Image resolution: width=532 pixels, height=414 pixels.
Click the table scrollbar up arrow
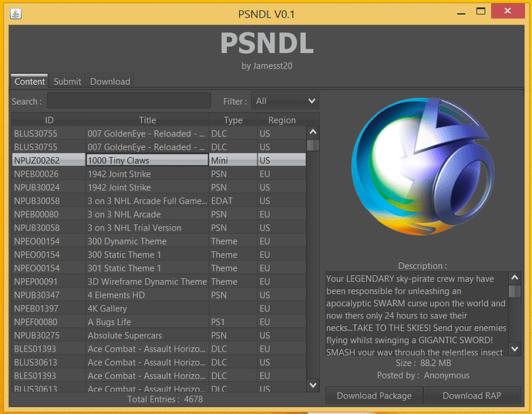[x=313, y=132]
